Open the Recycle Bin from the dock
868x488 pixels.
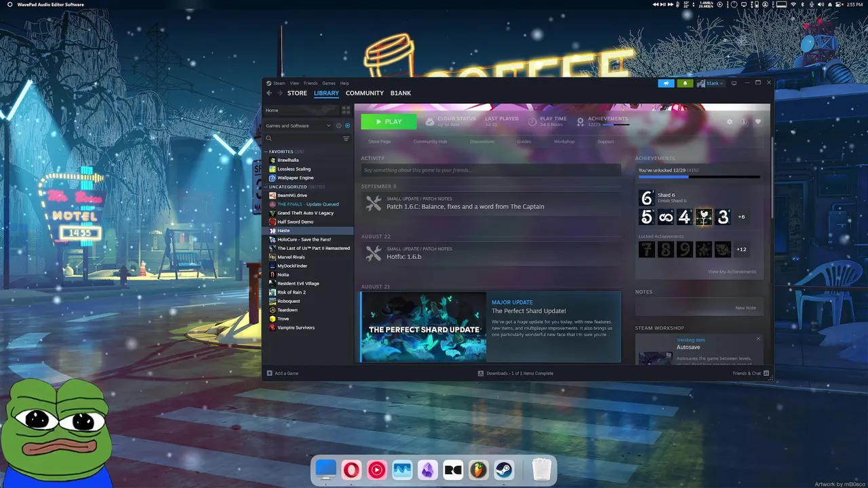[541, 470]
